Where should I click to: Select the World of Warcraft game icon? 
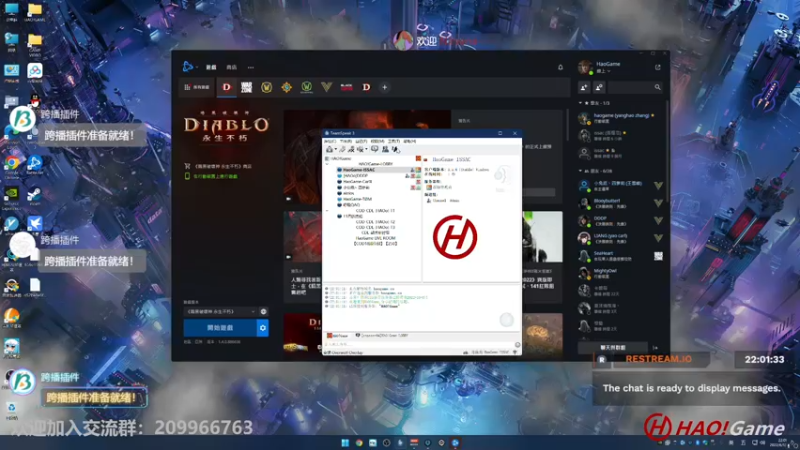click(x=266, y=87)
